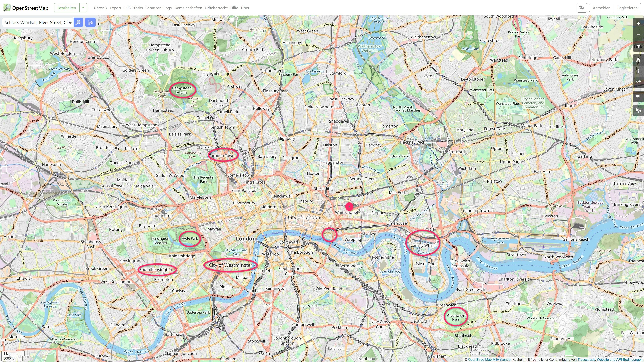This screenshot has height=362, width=644.
Task: Zoom in with the plus button
Action: tap(638, 24)
